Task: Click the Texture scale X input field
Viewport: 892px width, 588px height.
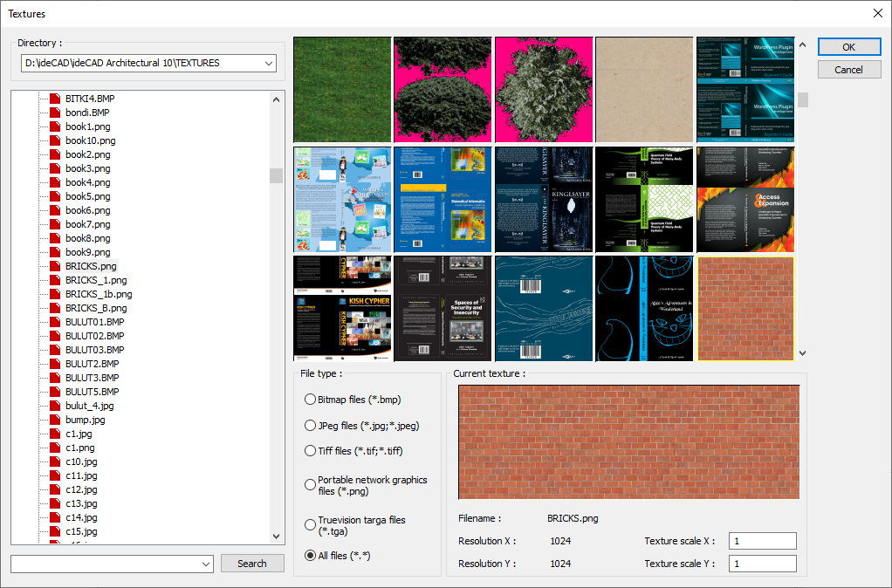Action: point(762,541)
